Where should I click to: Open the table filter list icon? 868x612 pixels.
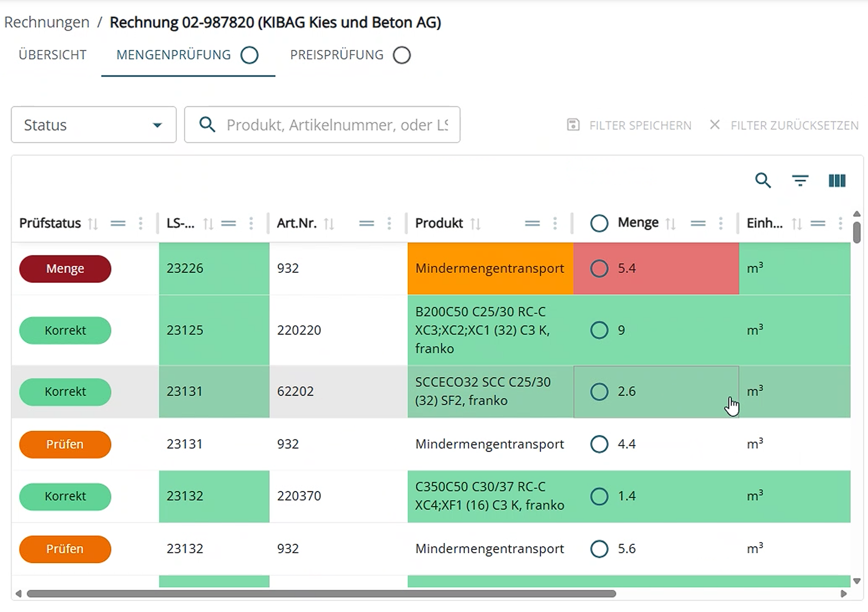(800, 180)
